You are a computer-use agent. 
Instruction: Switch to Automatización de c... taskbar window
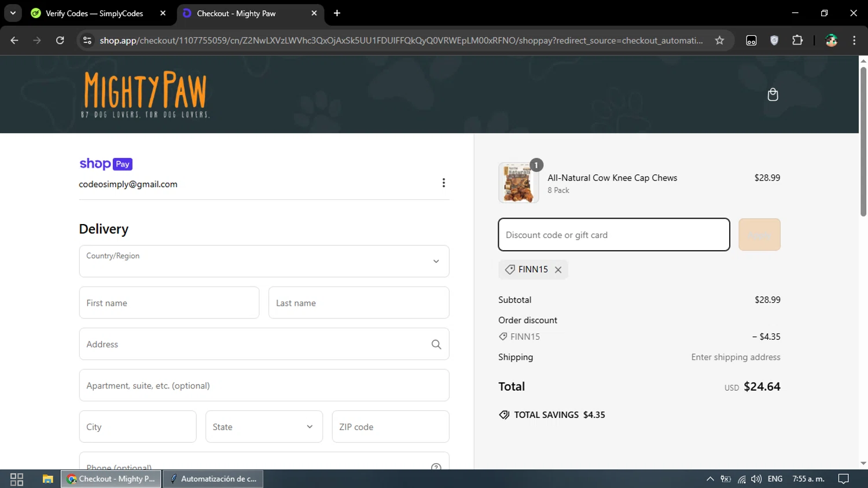[214, 479]
